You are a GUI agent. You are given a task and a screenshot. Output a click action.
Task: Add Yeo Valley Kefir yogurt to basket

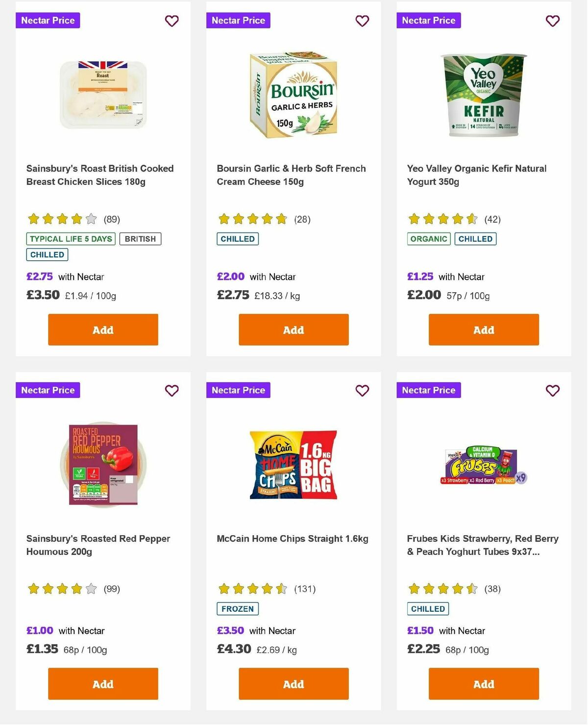483,329
